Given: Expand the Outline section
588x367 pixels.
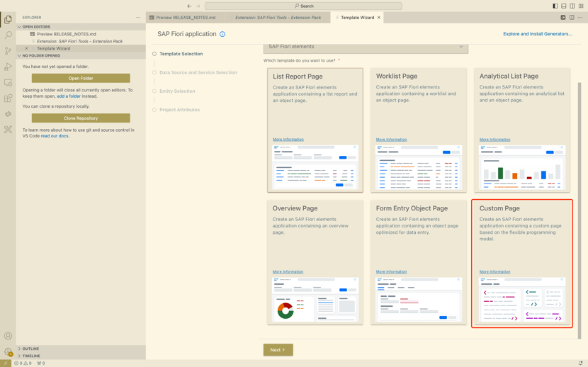Looking at the screenshot, I should coord(81,349).
